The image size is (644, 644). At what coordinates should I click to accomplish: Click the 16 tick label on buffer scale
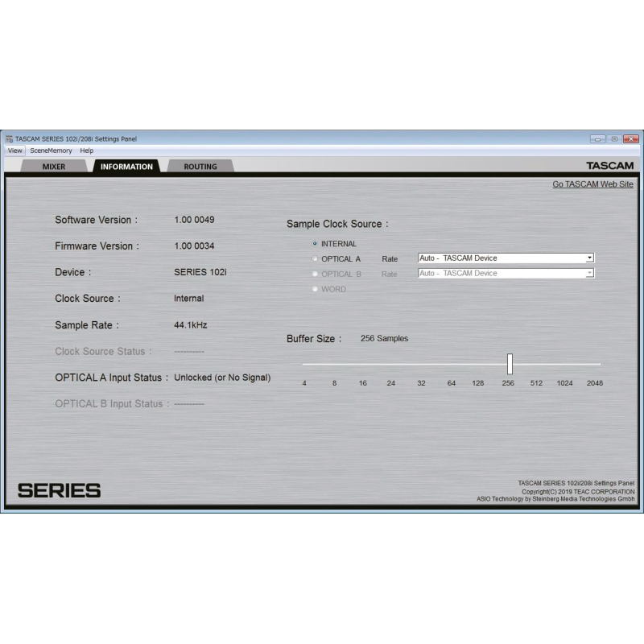click(x=363, y=383)
